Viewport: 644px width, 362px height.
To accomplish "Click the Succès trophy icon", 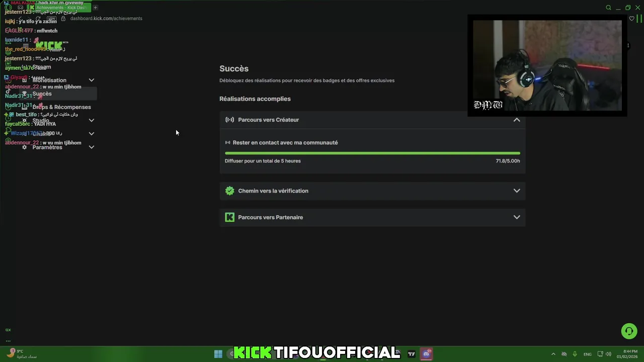I will (x=24, y=94).
